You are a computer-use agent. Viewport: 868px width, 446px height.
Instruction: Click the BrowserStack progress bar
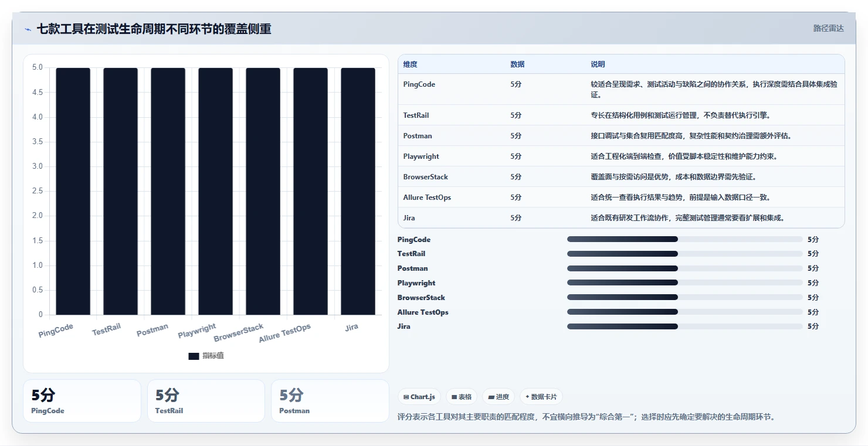coord(684,297)
